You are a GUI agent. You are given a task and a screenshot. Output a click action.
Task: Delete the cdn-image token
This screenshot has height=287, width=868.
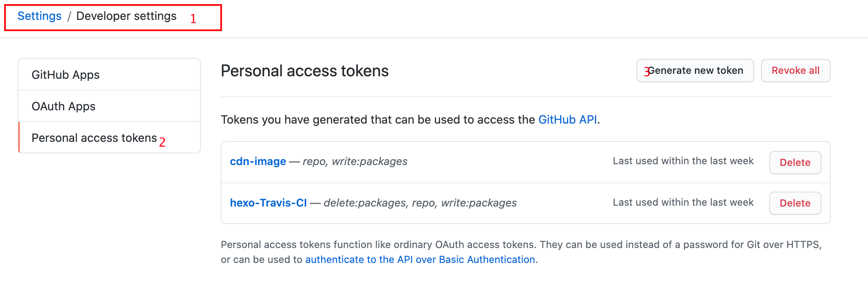(x=795, y=163)
